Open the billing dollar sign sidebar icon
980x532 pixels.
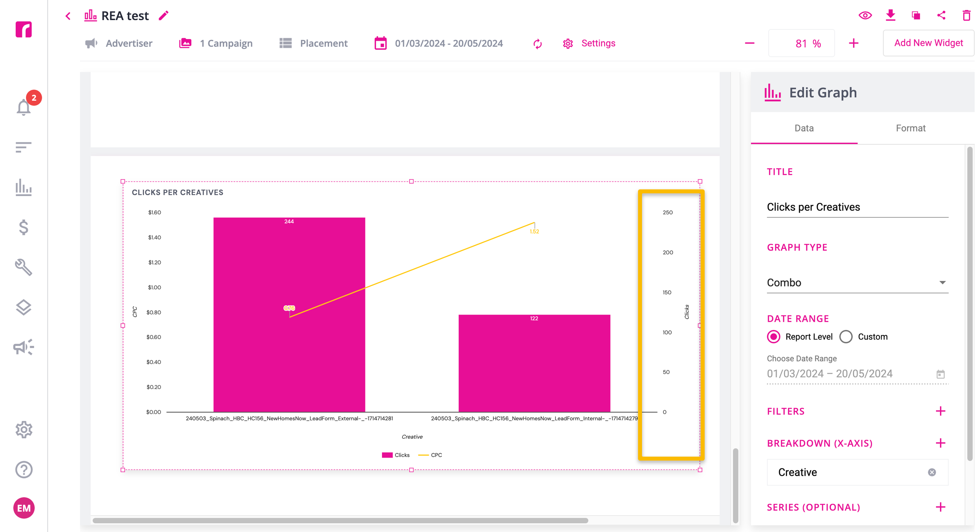point(24,227)
